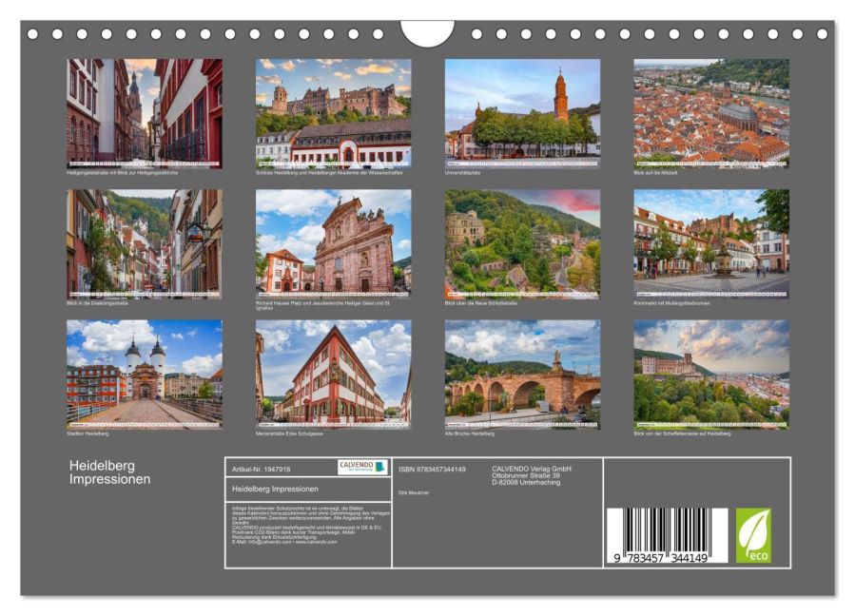Open the Alte Brücke Heidelberg photo
The height and width of the screenshot is (616, 855).
pyautogui.click(x=522, y=374)
